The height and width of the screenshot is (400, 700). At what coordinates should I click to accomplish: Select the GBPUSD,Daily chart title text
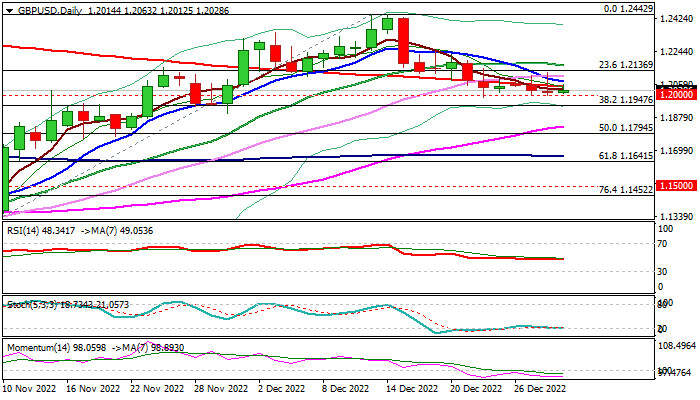50,10
